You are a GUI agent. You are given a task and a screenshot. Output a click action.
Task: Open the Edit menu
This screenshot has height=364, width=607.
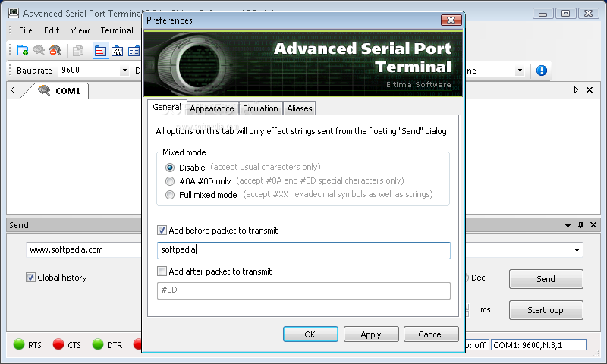click(52, 30)
